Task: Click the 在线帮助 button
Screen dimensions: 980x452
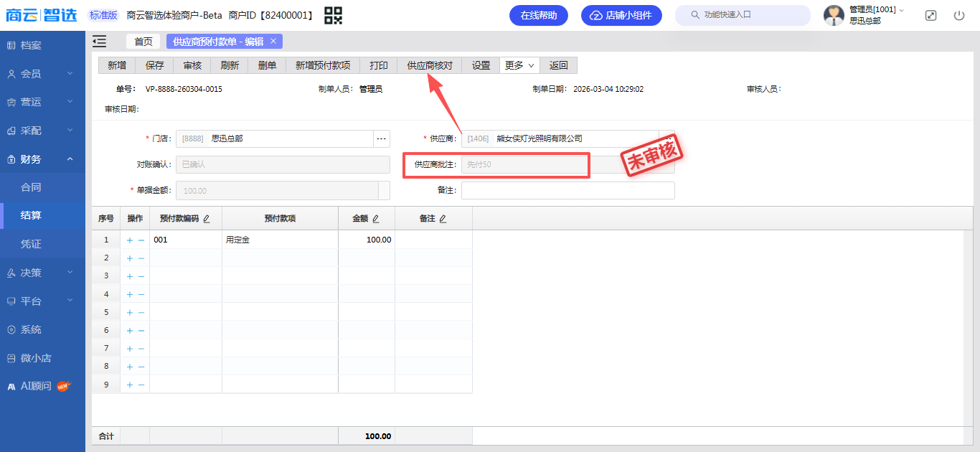Action: 538,15
